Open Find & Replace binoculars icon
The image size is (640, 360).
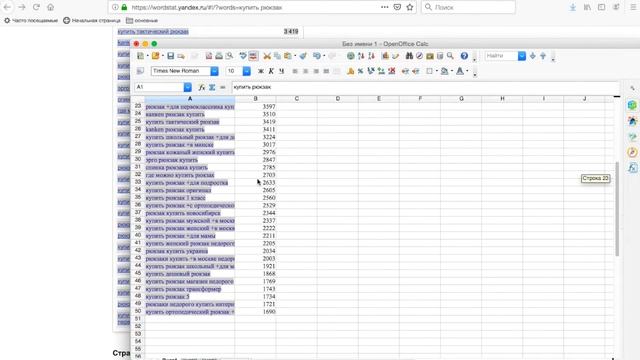(x=409, y=56)
